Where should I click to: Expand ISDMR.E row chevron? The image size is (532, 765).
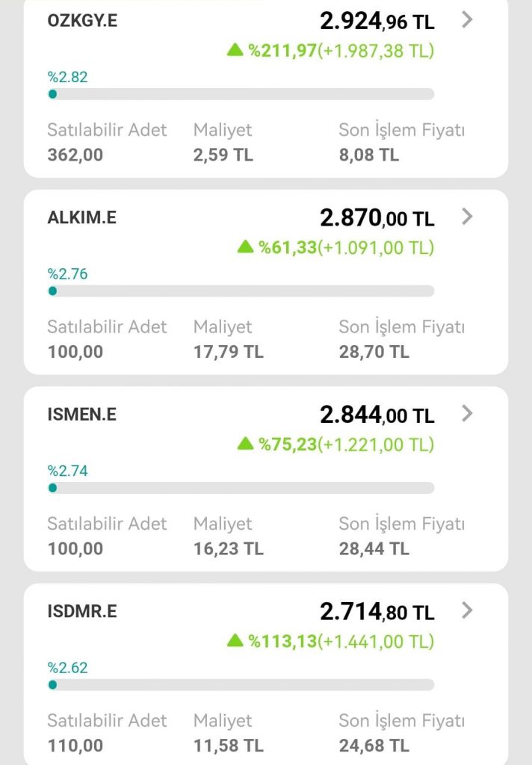(x=468, y=610)
